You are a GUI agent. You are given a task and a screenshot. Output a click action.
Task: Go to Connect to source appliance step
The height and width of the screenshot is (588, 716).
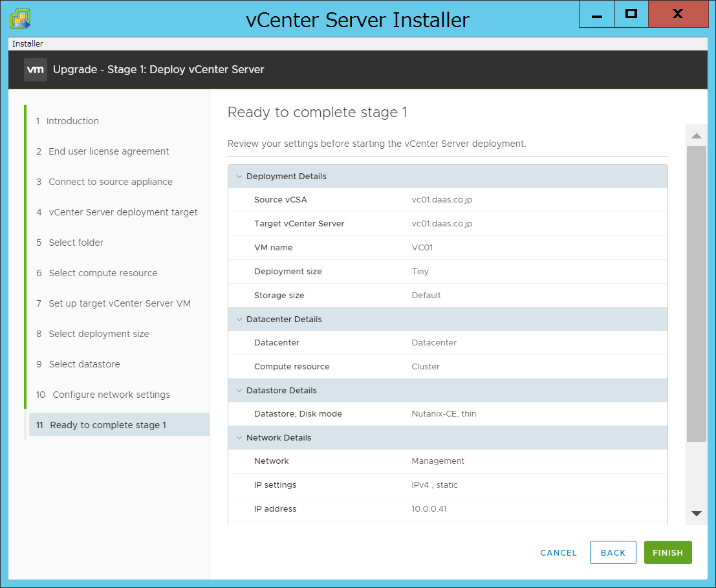105,182
